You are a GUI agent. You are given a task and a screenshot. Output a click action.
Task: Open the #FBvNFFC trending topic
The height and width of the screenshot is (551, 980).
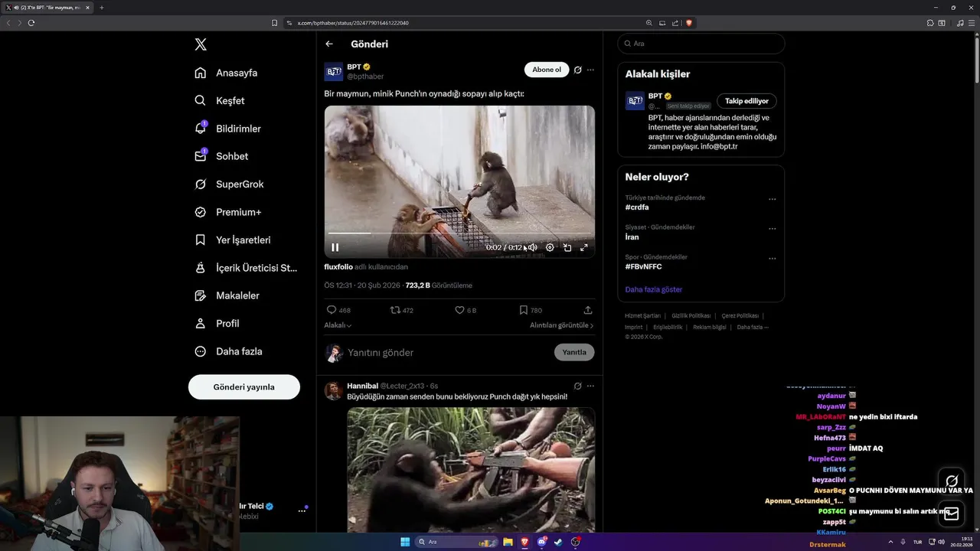click(x=643, y=267)
